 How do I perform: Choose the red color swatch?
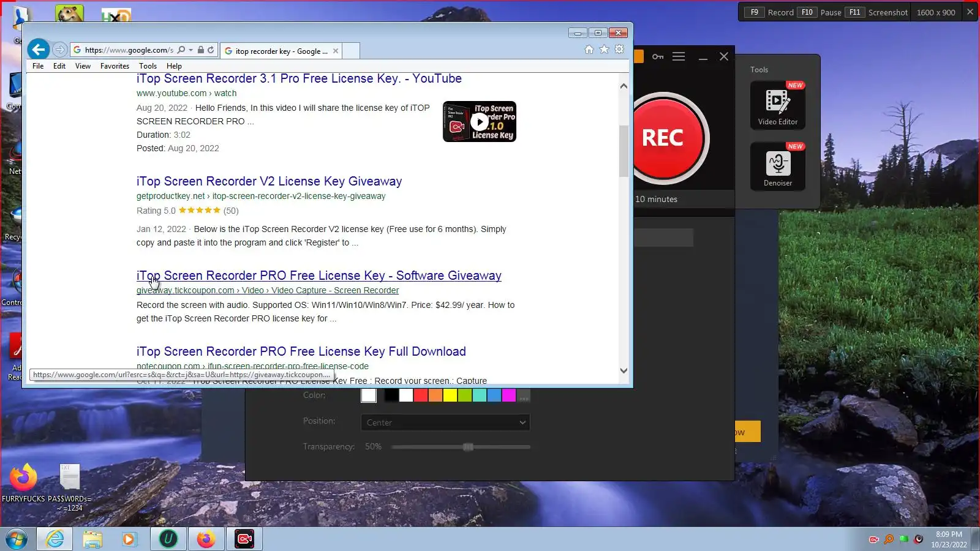click(420, 395)
